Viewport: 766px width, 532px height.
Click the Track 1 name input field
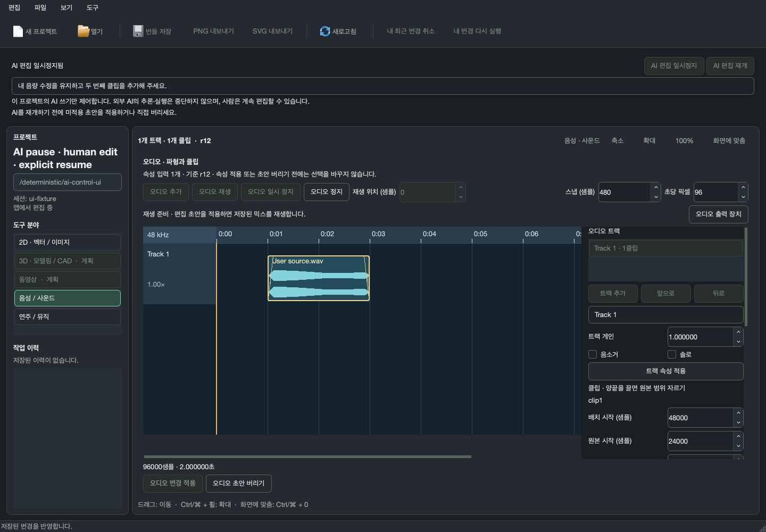[x=665, y=315]
